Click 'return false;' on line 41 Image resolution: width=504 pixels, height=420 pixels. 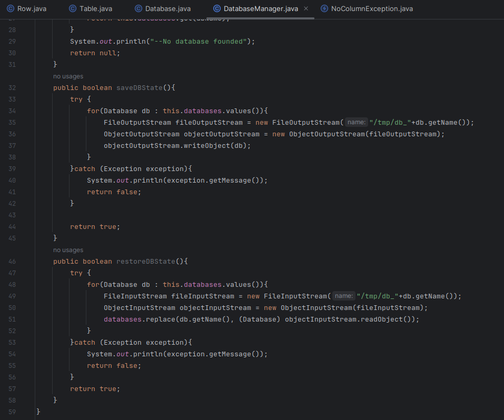114,192
